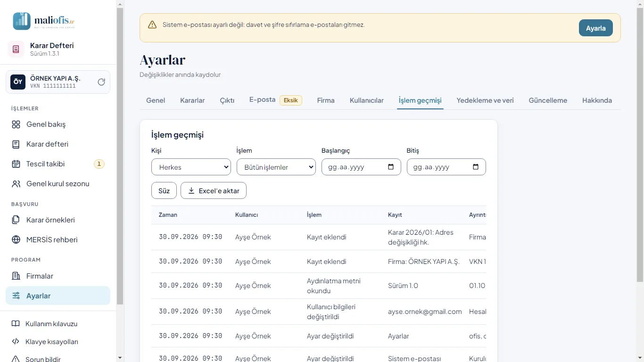Click the maliofis.tr logo
This screenshot has width=644, height=362.
point(43,21)
